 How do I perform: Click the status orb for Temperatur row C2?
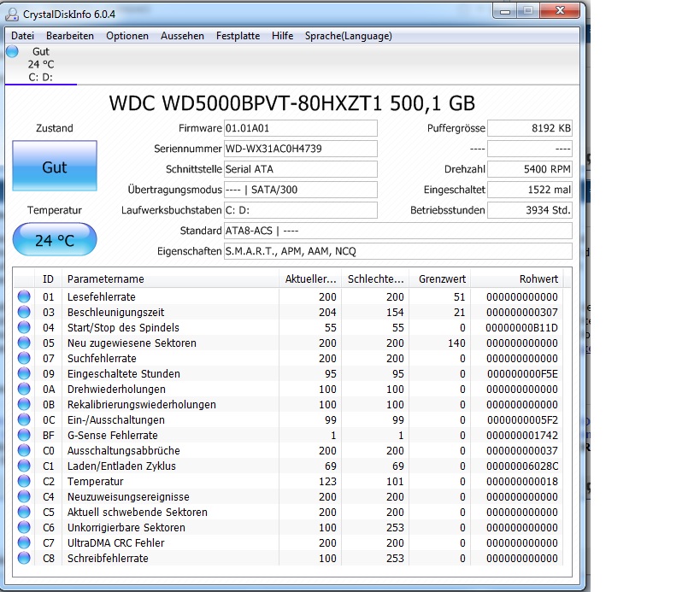point(24,481)
